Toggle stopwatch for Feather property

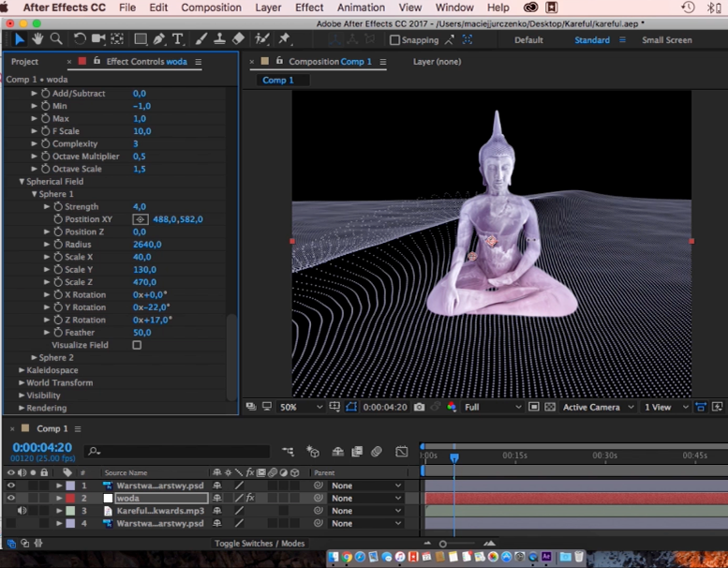coord(58,333)
